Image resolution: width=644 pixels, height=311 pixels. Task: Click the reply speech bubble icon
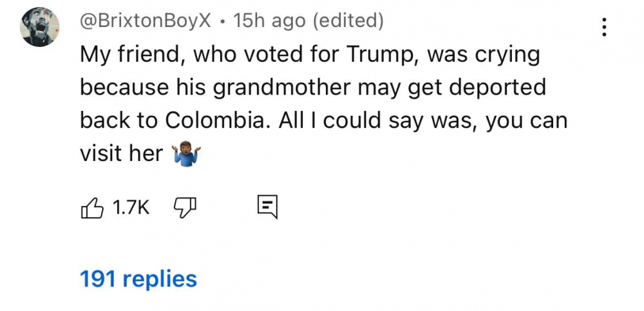[267, 207]
